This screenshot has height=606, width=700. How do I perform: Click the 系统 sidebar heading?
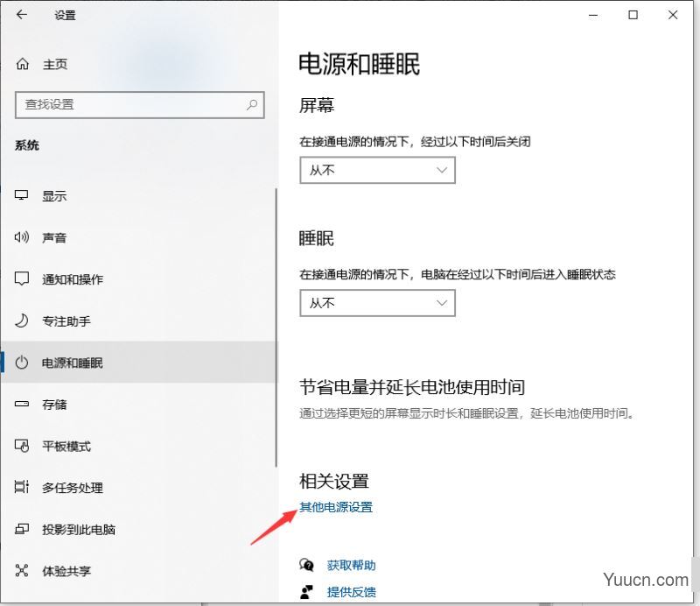[27, 145]
